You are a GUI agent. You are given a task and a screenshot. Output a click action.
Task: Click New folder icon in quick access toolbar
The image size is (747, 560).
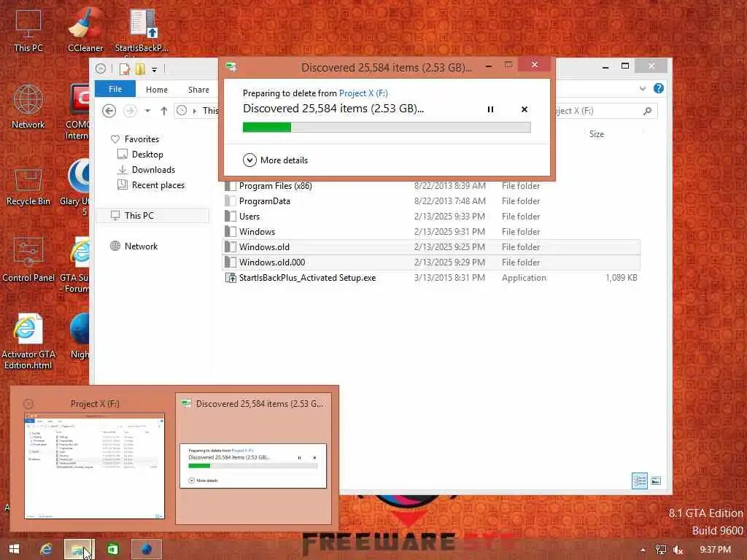click(x=140, y=69)
